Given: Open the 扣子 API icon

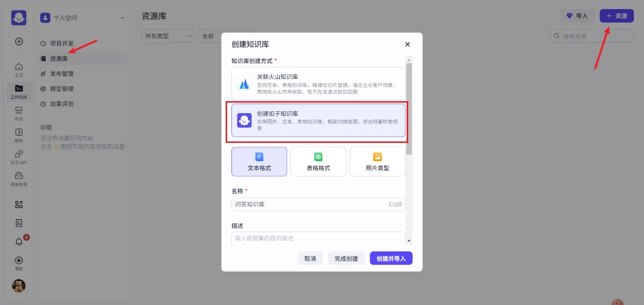Looking at the screenshot, I should point(19,157).
